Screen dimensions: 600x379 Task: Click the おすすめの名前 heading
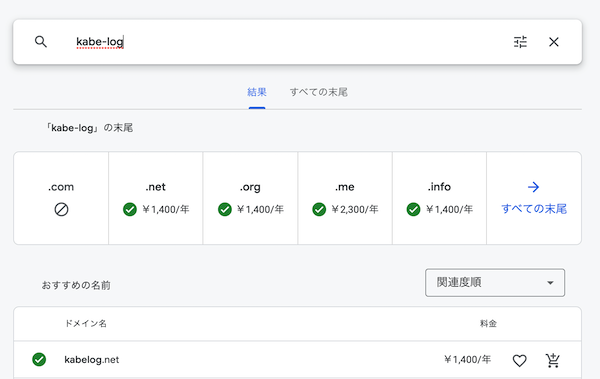[76, 285]
